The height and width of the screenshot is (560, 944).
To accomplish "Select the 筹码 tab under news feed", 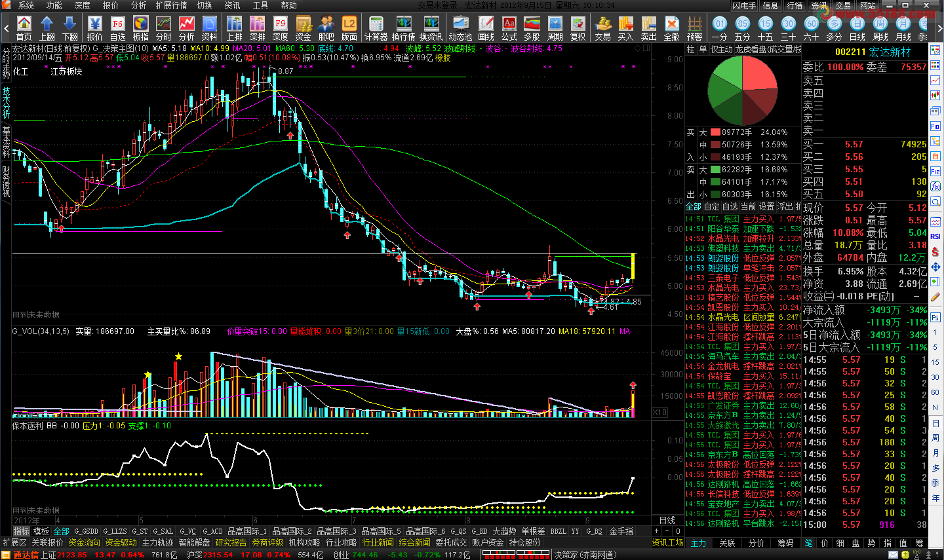I will coord(785,543).
